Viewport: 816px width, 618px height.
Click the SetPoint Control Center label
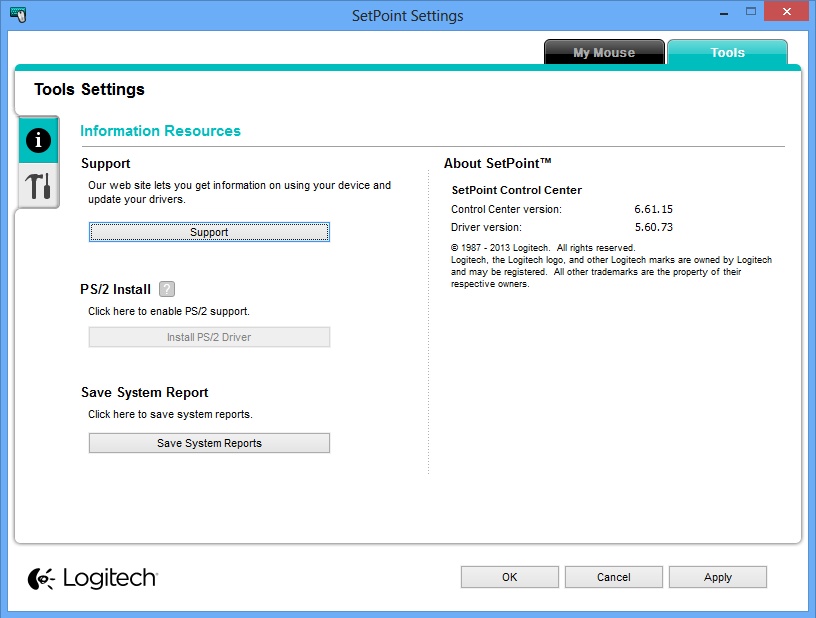click(516, 190)
